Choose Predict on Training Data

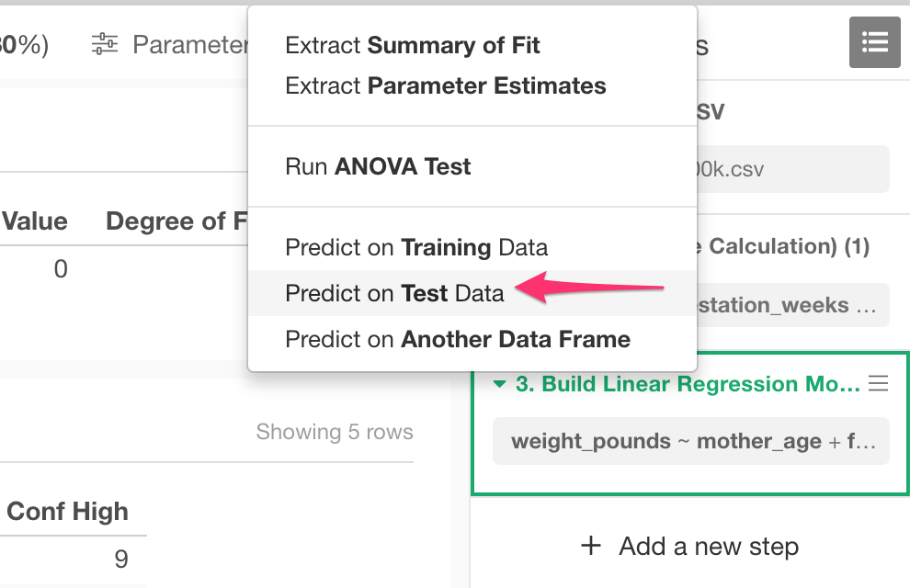416,248
